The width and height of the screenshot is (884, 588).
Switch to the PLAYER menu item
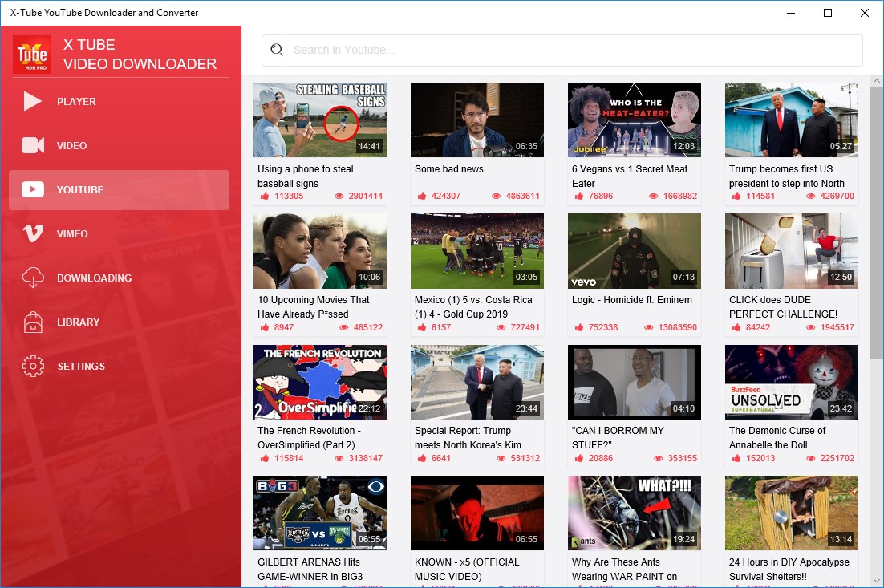119,102
